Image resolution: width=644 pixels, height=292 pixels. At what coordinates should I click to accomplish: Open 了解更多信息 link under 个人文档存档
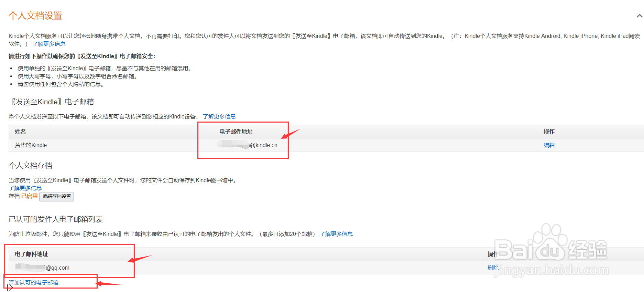[x=25, y=188]
